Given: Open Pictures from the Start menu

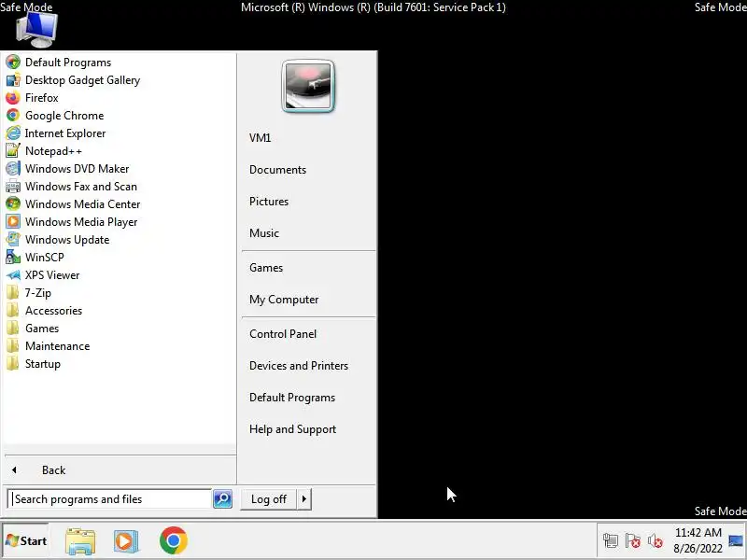Looking at the screenshot, I should [x=269, y=202].
